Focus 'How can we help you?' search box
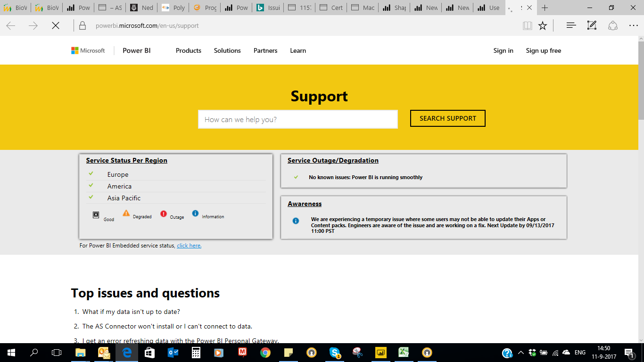 coord(298,119)
